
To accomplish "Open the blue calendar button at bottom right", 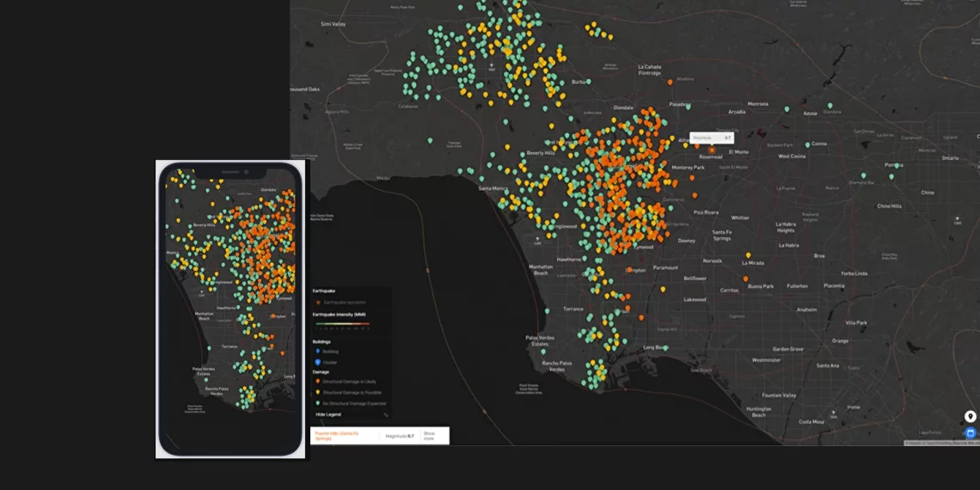I will [x=970, y=432].
